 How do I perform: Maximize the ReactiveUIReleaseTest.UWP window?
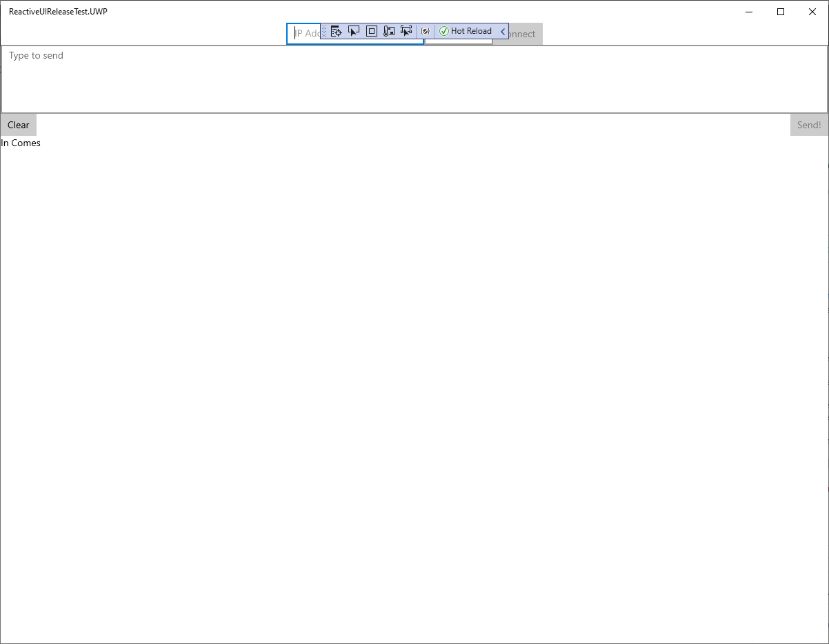click(781, 12)
